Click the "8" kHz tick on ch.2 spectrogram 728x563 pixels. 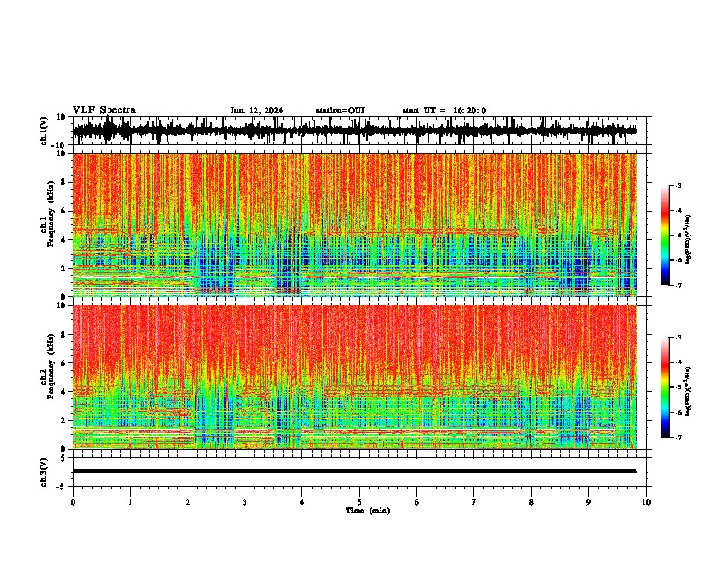click(x=64, y=335)
